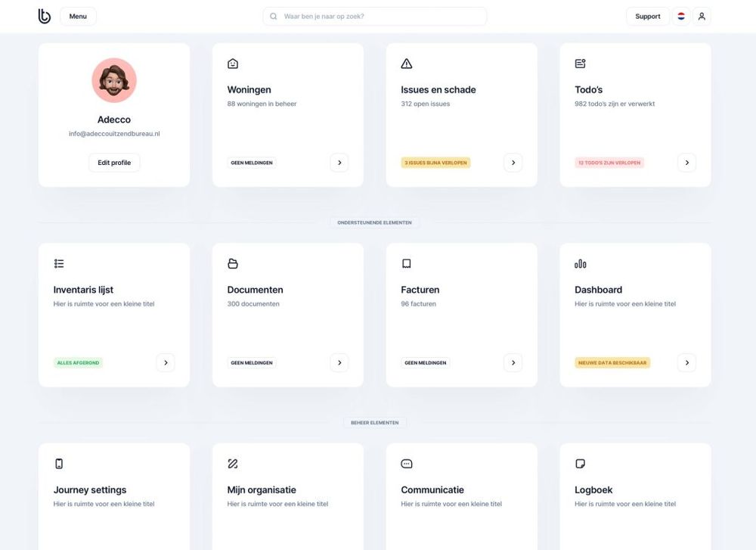Open the Support button

648,17
